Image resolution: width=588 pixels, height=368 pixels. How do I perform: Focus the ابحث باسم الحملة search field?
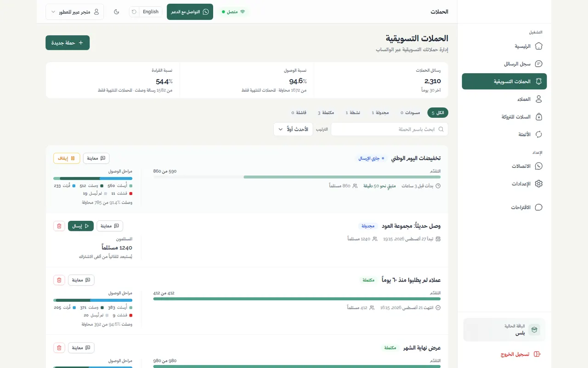390,129
